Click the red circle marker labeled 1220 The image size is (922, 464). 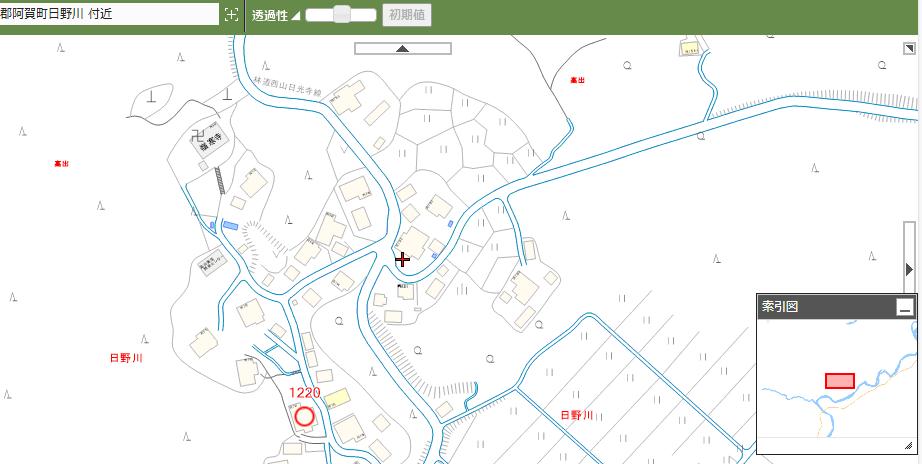tap(304, 416)
